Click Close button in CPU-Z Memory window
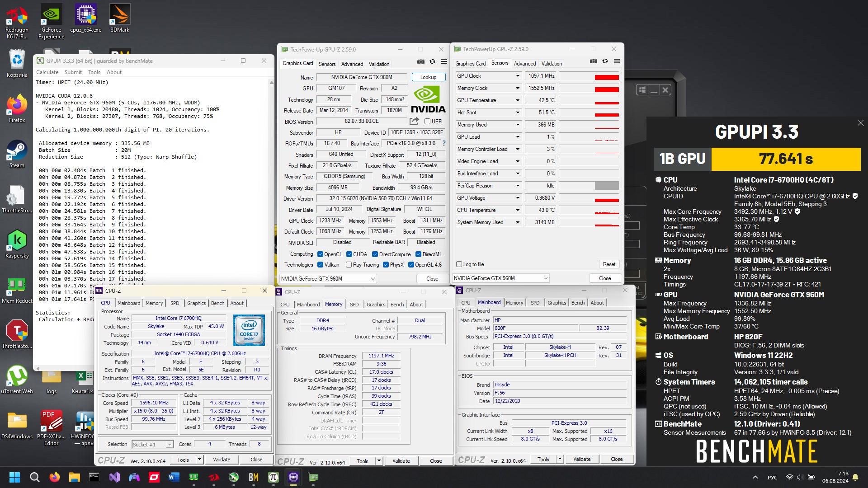The image size is (868, 488). [436, 461]
